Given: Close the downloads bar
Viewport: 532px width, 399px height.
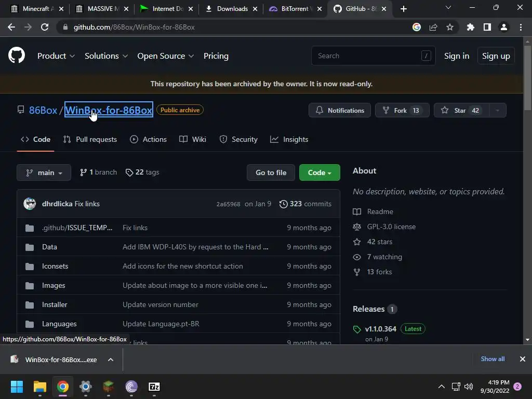Looking at the screenshot, I should [523, 359].
